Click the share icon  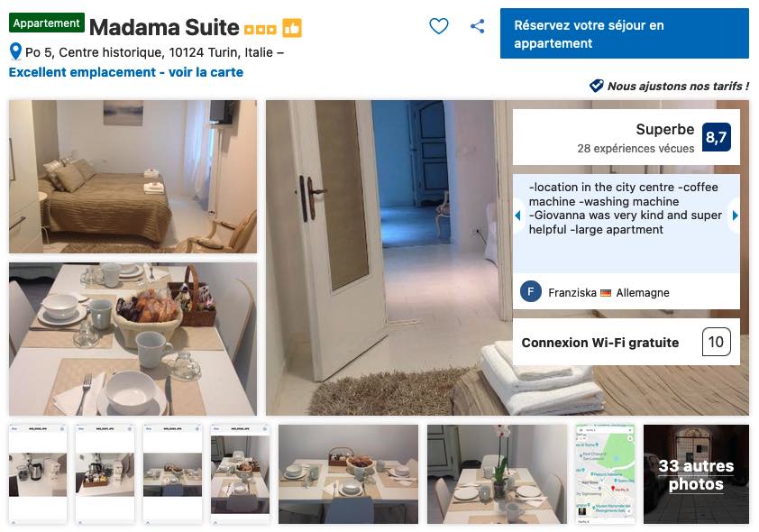(477, 26)
